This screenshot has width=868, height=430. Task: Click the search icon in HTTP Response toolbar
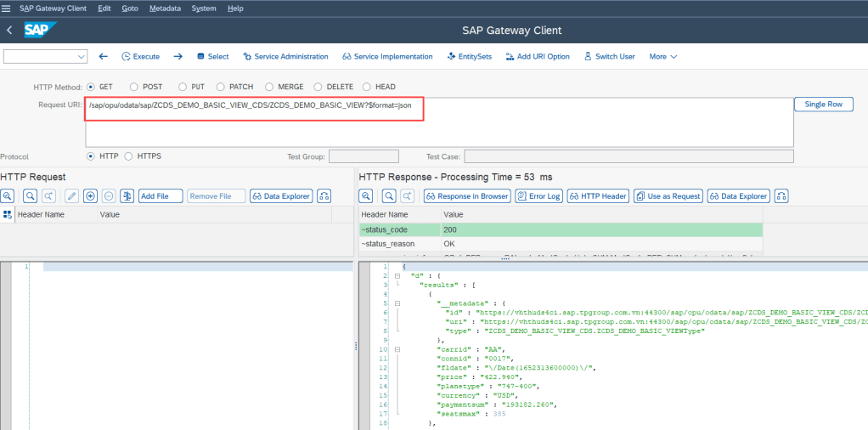[388, 196]
